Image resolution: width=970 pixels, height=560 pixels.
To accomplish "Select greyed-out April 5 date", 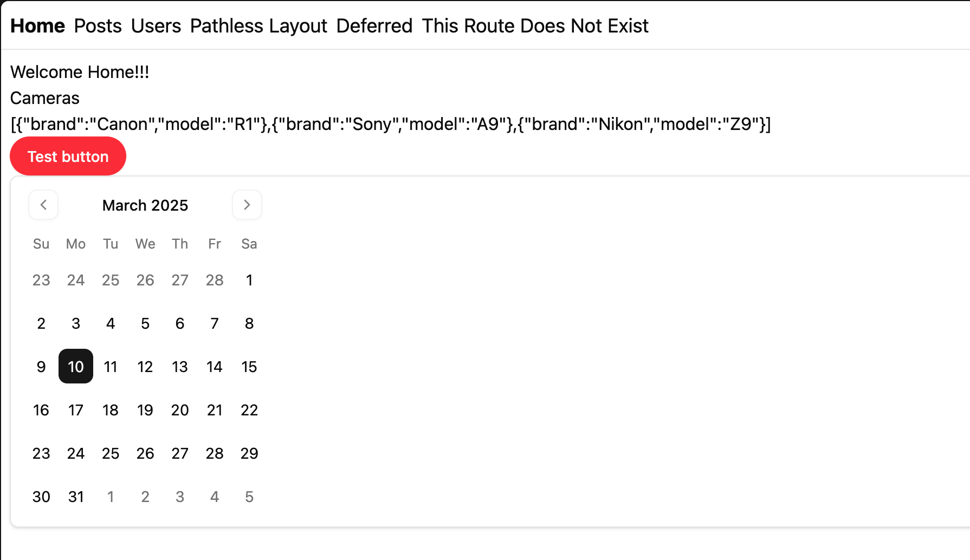I will tap(249, 497).
